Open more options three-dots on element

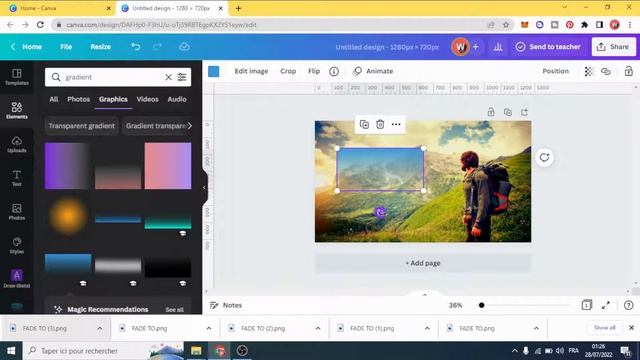click(x=396, y=124)
